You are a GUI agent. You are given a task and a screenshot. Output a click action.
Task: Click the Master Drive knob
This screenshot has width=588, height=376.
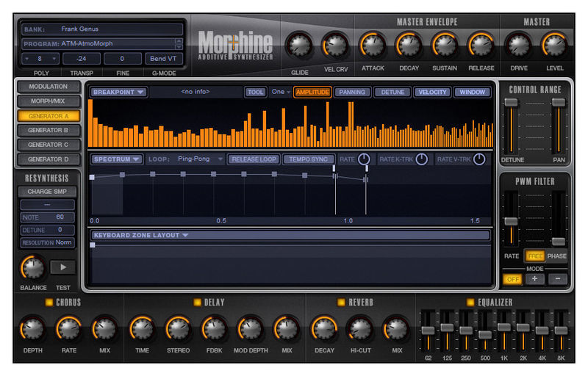click(519, 45)
